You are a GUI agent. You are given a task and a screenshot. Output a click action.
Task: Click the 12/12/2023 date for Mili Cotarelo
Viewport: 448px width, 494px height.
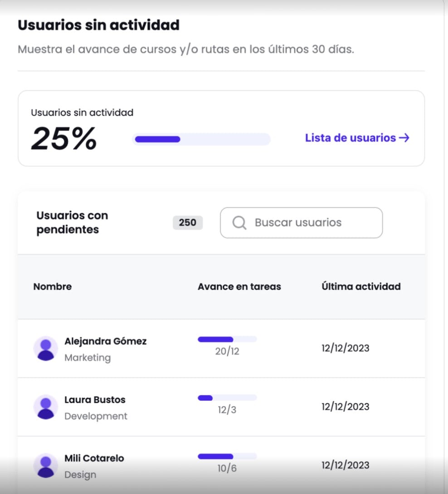pyautogui.click(x=346, y=465)
